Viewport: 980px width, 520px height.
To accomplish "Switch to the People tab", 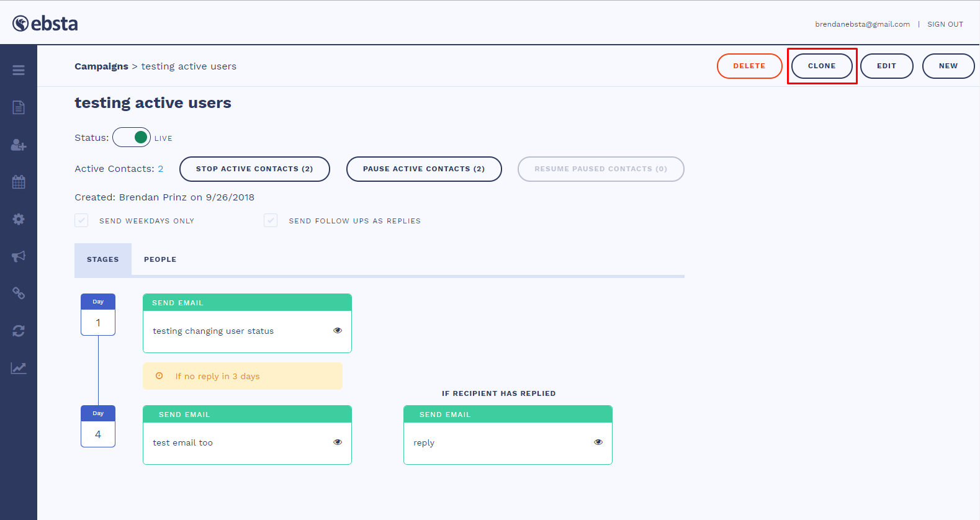I will tap(160, 259).
